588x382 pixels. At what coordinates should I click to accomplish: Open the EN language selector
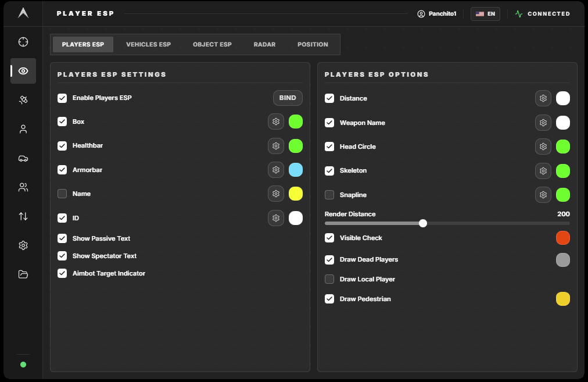click(485, 14)
